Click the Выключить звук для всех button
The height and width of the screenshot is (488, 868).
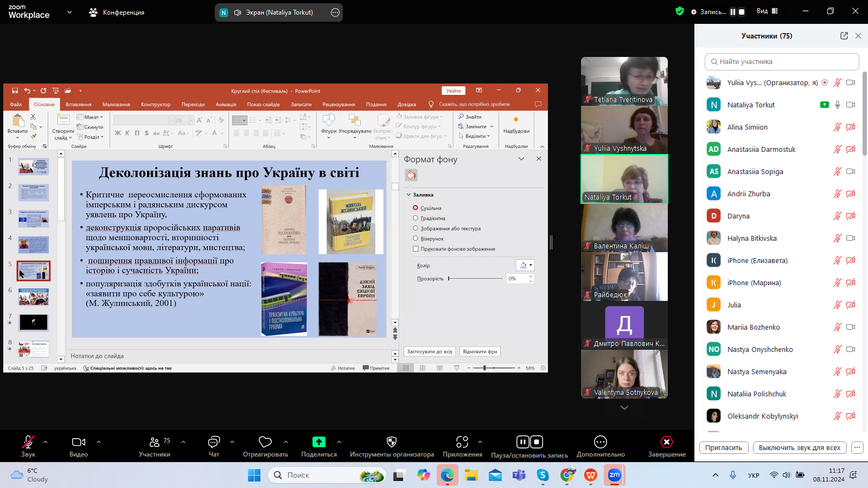(799, 448)
